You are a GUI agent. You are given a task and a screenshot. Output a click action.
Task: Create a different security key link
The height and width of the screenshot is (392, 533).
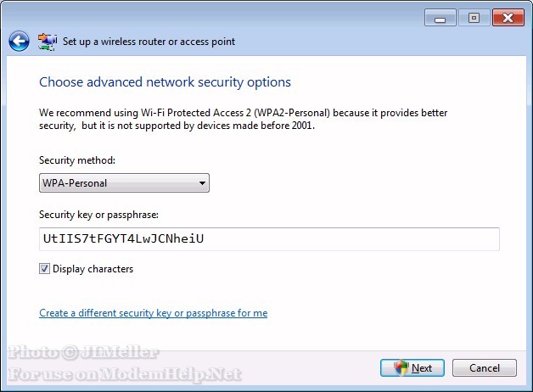153,313
